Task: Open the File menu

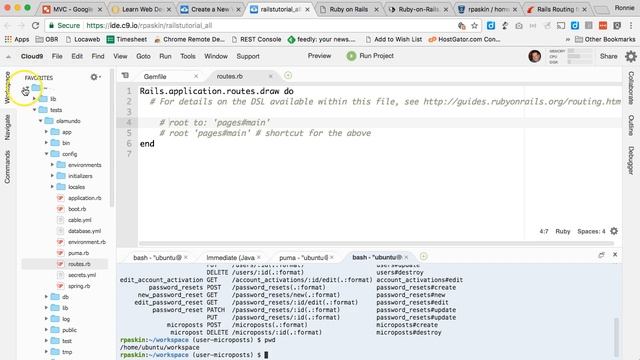Action: [57, 56]
